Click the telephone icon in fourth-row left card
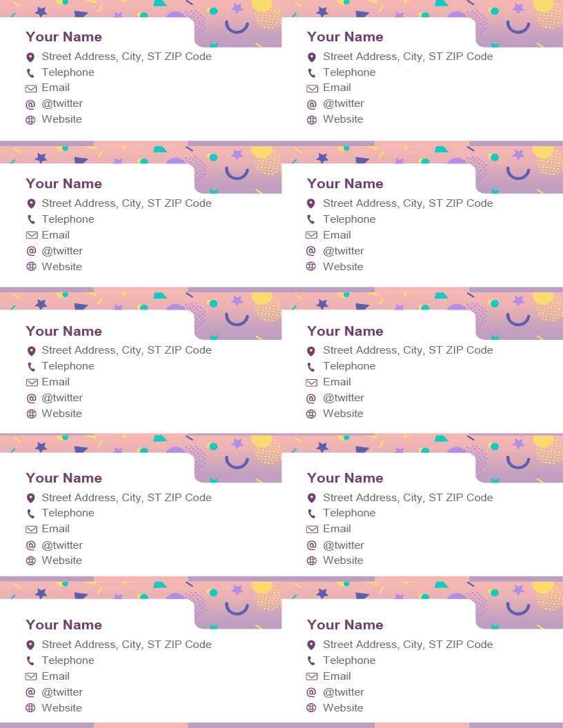 point(30,514)
